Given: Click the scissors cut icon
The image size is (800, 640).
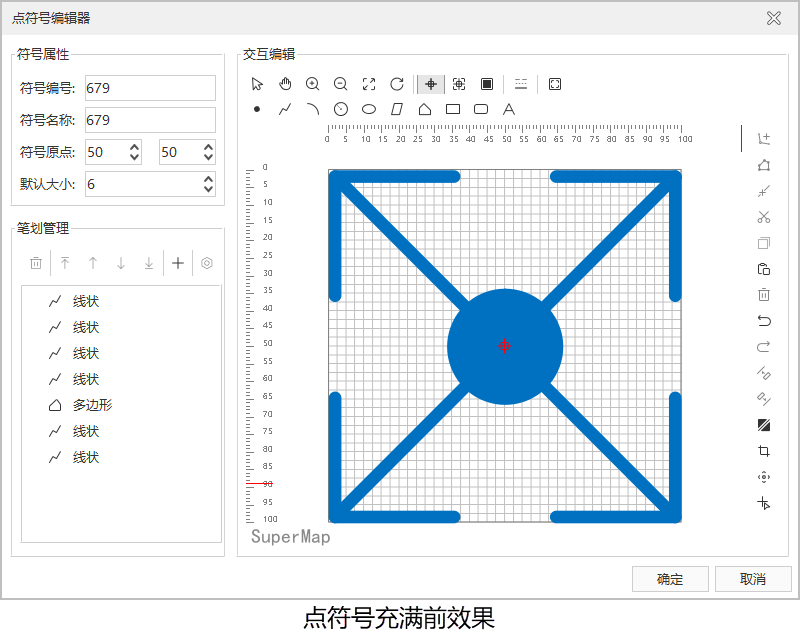Looking at the screenshot, I should click(764, 217).
